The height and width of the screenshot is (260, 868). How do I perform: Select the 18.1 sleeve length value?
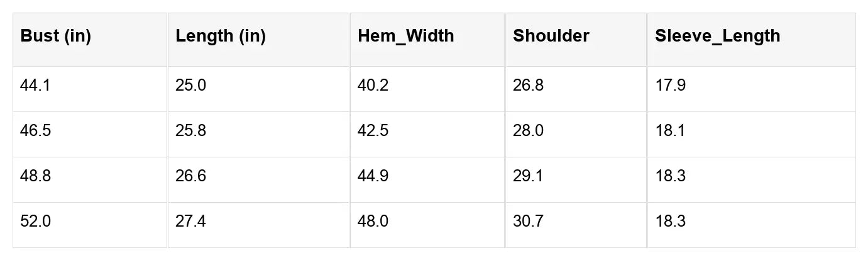click(x=670, y=131)
